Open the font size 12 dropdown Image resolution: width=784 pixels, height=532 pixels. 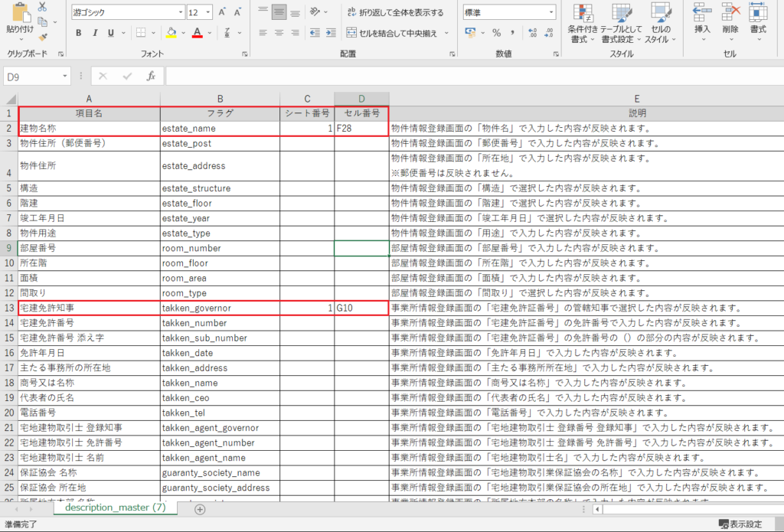coord(208,12)
